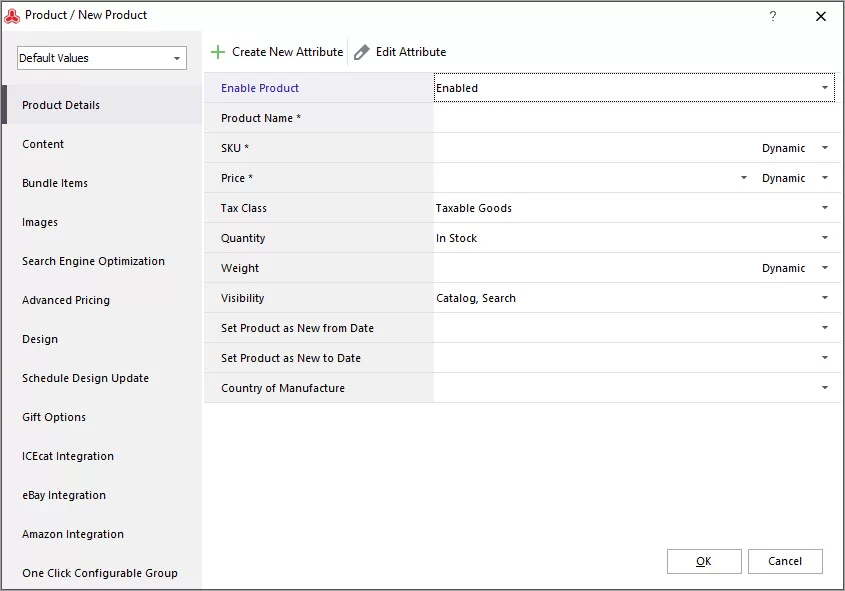Open Search Engine Optimization section
Image resolution: width=845 pixels, height=591 pixels.
[102, 261]
